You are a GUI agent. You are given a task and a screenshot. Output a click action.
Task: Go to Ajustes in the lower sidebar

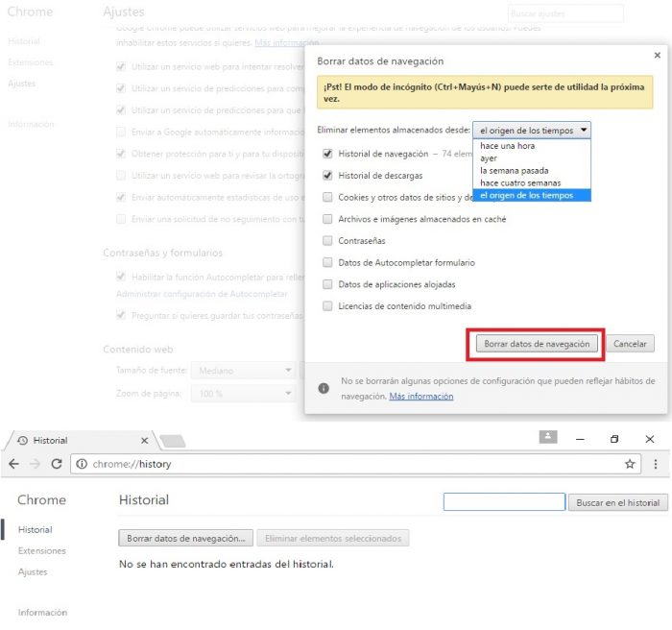tap(32, 572)
